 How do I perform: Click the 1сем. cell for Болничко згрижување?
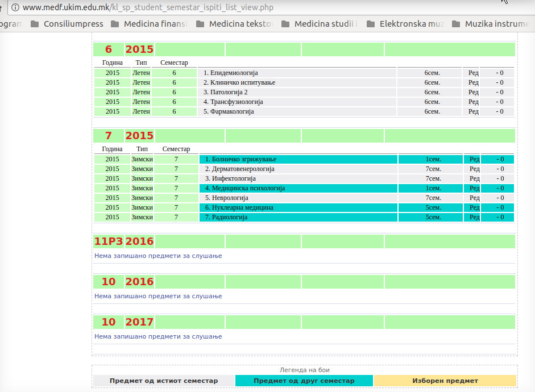430,159
